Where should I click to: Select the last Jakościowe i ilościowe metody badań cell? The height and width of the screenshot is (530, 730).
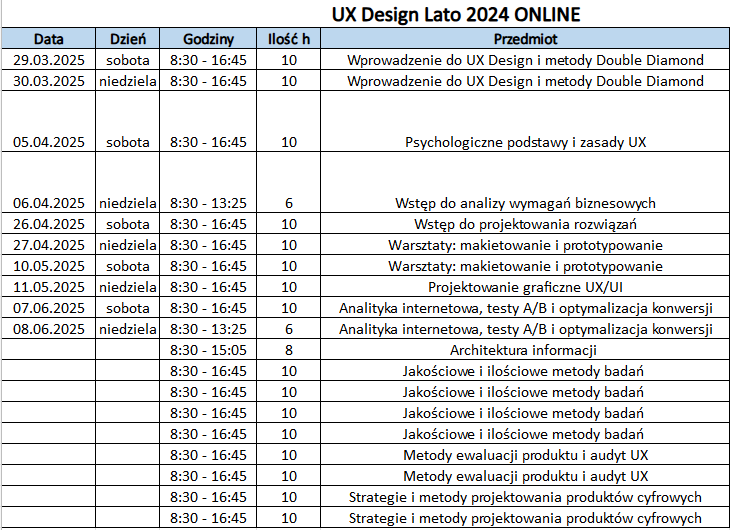tap(525, 433)
